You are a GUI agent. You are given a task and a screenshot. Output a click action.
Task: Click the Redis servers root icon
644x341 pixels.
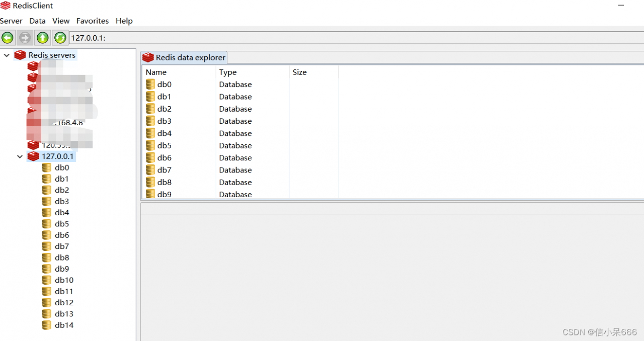20,55
